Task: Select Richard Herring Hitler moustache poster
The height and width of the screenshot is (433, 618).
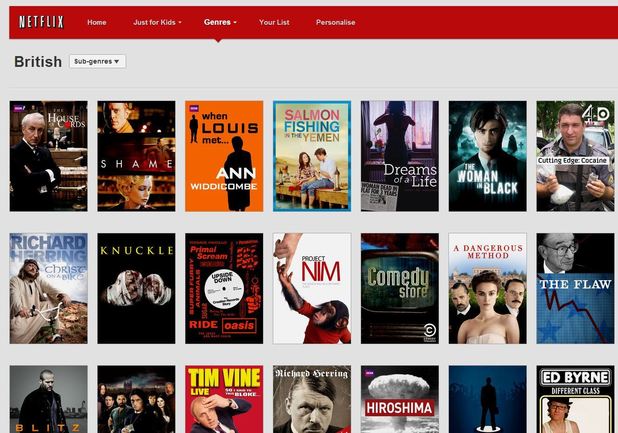Action: pos(312,399)
